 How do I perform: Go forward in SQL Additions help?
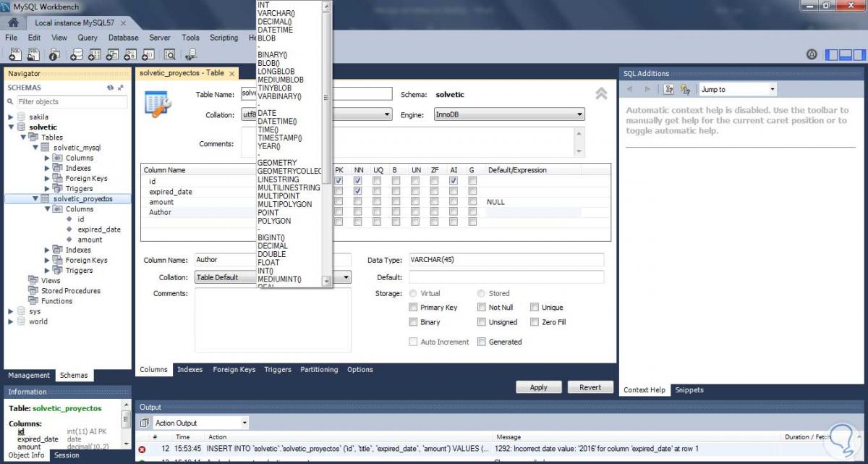[x=647, y=89]
